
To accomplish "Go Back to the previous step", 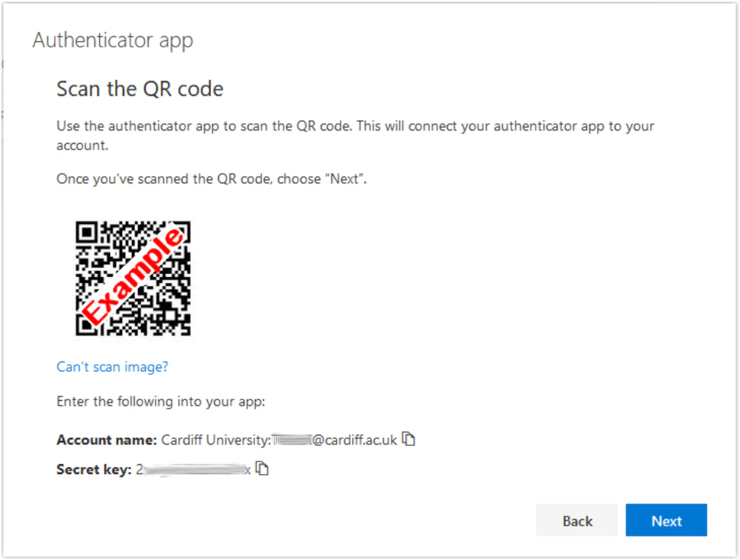I will click(x=577, y=521).
